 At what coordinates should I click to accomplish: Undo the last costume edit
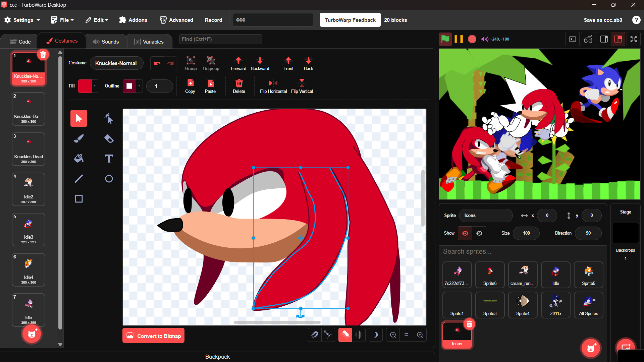click(x=157, y=63)
